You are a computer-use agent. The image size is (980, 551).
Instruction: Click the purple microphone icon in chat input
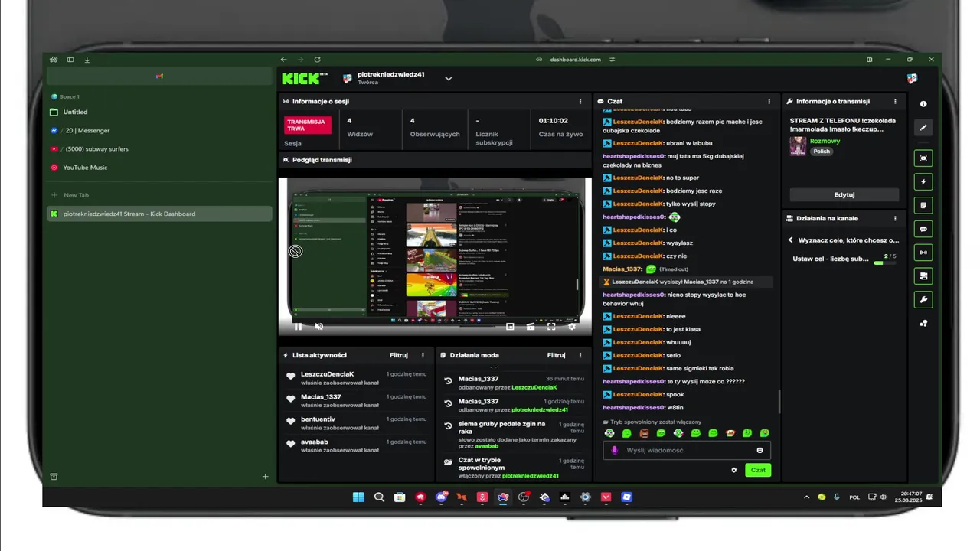click(615, 450)
